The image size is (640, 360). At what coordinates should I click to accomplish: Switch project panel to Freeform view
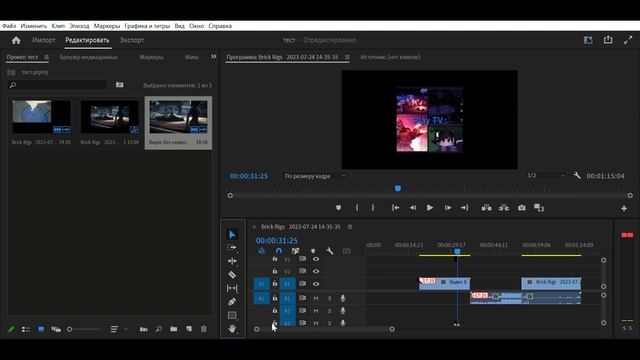coord(56,329)
